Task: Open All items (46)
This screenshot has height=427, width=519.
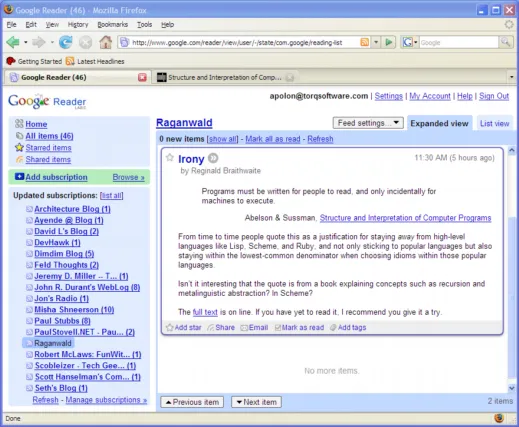Action: click(49, 136)
